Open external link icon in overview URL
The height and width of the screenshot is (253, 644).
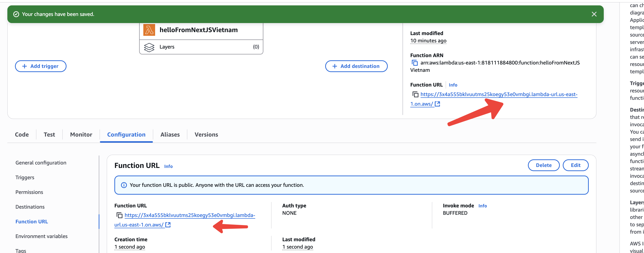[x=437, y=104]
